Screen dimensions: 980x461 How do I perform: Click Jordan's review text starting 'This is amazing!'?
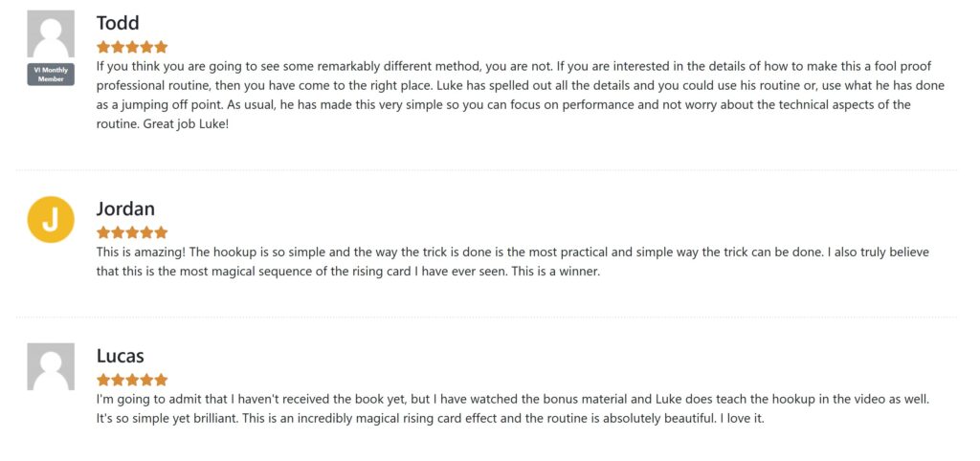tap(513, 262)
